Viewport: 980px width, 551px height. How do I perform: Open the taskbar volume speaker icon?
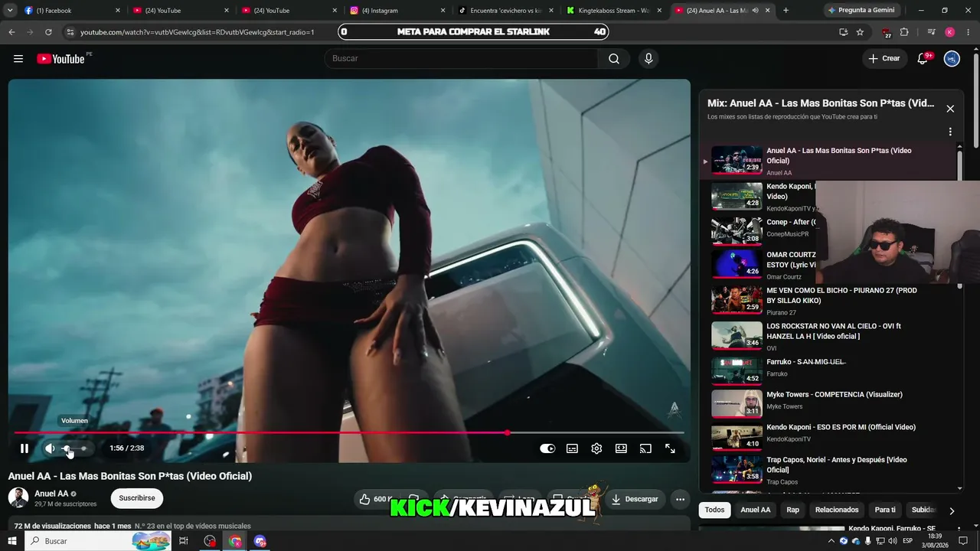892,541
